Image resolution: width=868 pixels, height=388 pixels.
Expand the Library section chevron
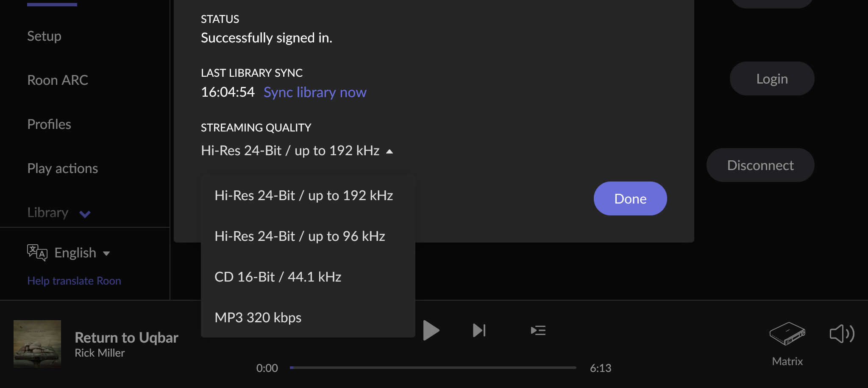coord(85,214)
